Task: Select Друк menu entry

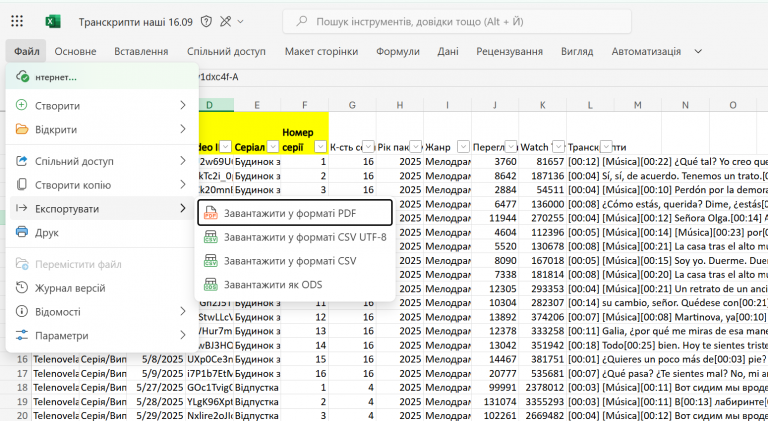Action: [x=102, y=232]
